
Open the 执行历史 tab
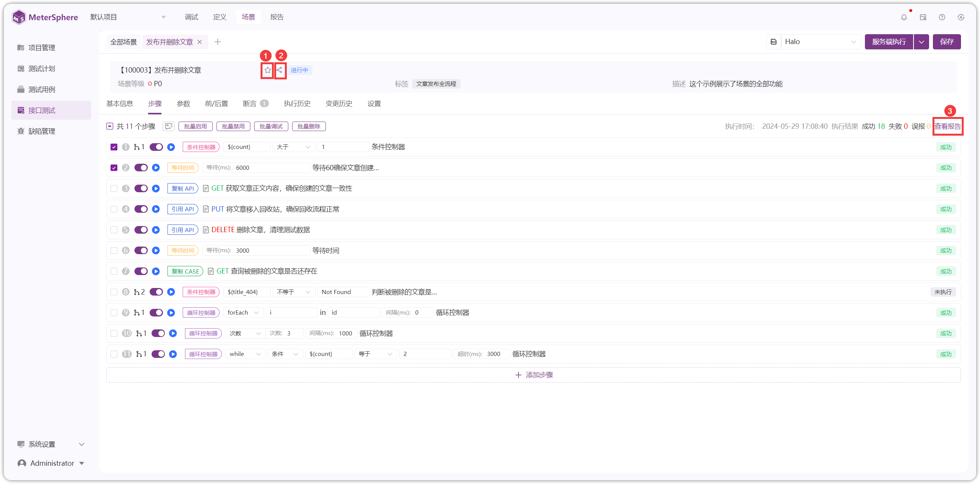(x=297, y=104)
